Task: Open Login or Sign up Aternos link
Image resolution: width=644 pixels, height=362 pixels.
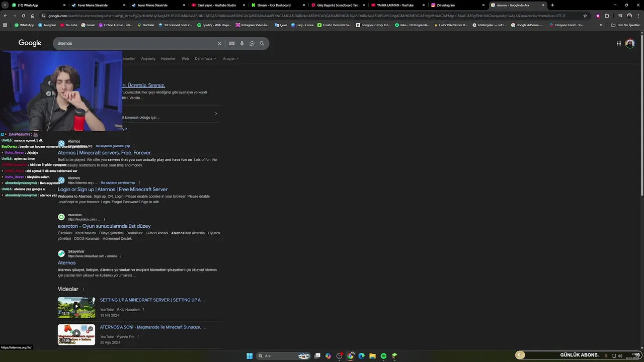Action: click(x=113, y=190)
